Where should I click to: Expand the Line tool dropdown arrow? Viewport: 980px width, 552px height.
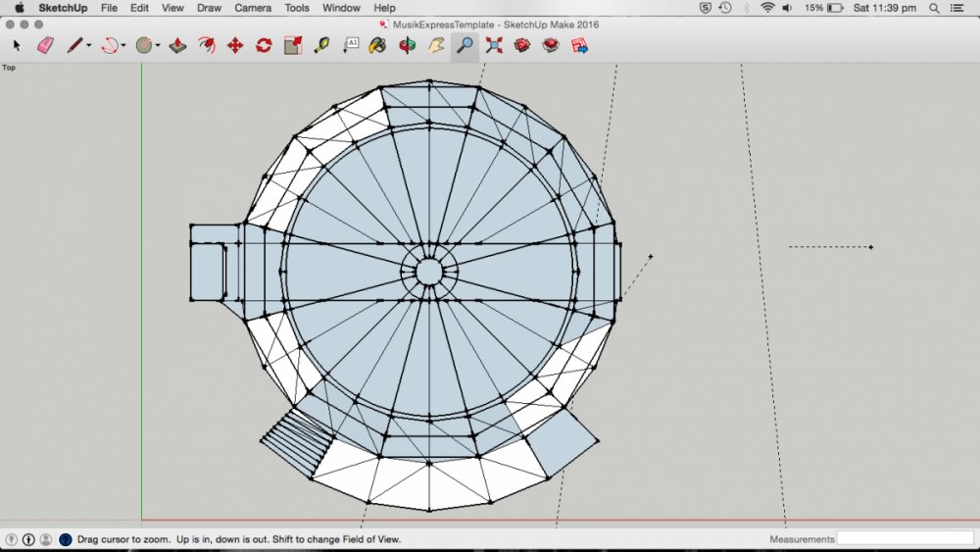coord(89,46)
